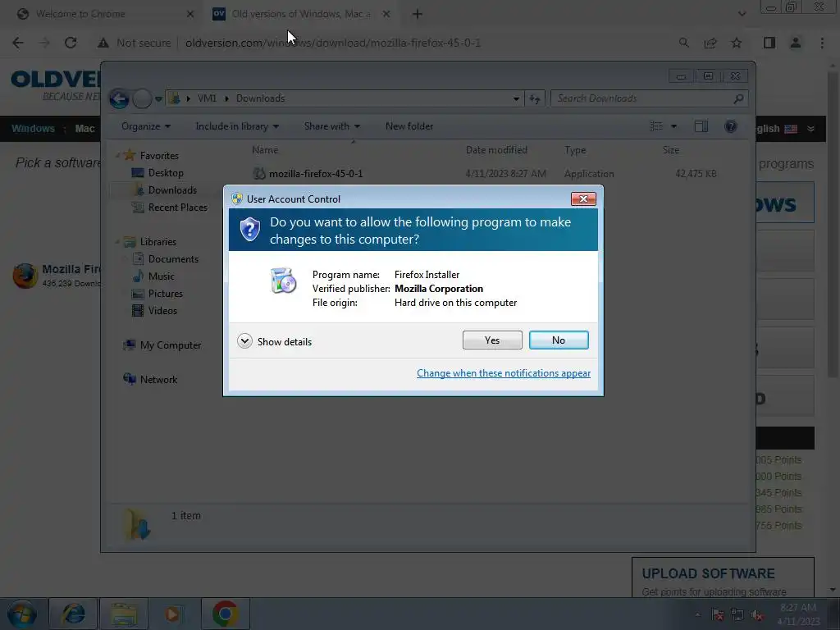Click Mac link on OldVersion site
Viewport: 840px width, 630px height.
(x=84, y=129)
